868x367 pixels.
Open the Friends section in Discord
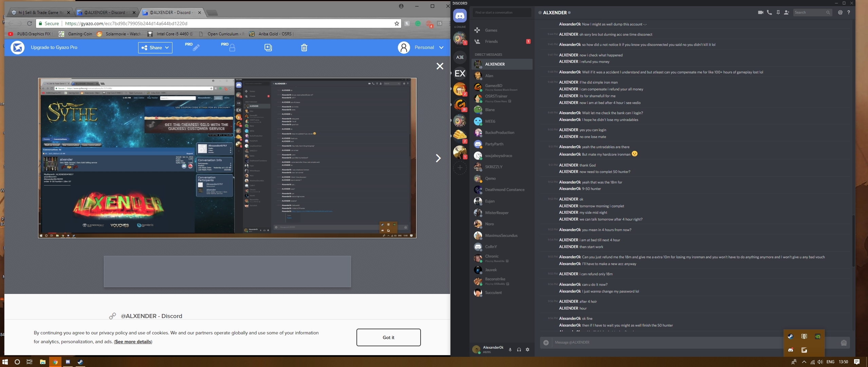point(491,41)
